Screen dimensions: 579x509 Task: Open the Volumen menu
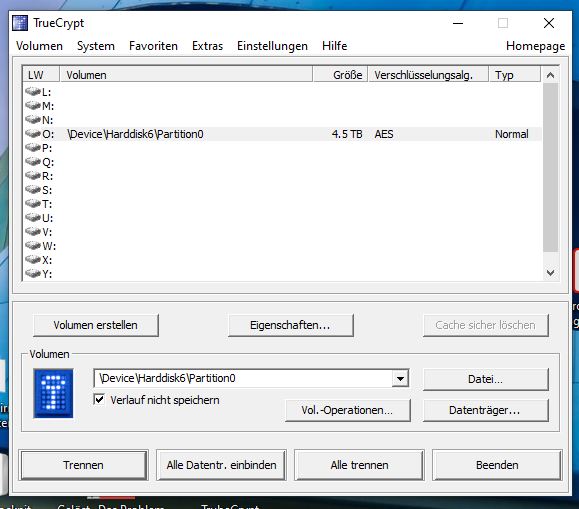[x=40, y=46]
